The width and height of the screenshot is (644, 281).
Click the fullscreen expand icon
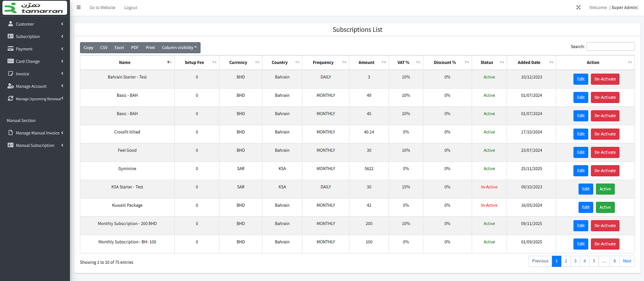tap(579, 7)
